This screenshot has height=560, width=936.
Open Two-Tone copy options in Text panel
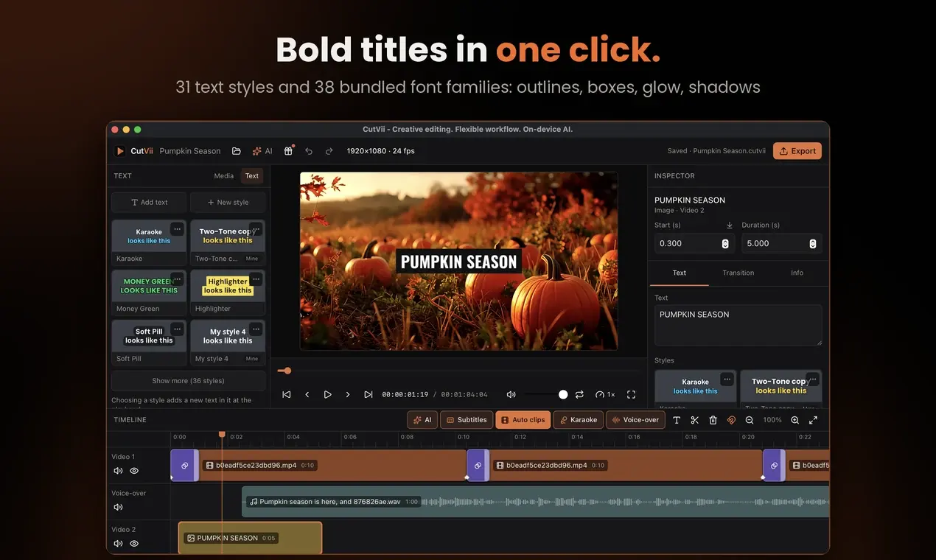click(x=256, y=229)
